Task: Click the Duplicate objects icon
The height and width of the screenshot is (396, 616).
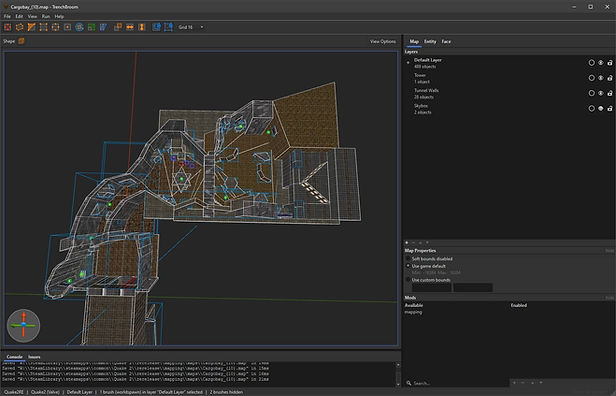Action: [x=118, y=27]
